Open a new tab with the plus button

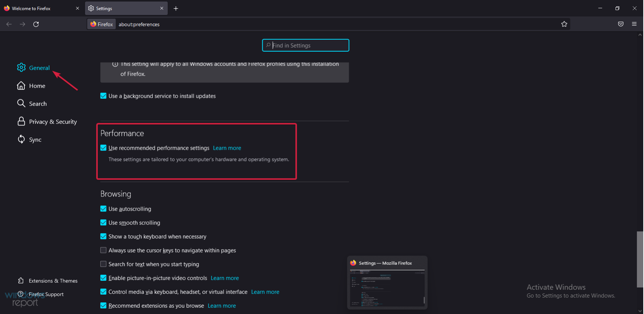(176, 8)
